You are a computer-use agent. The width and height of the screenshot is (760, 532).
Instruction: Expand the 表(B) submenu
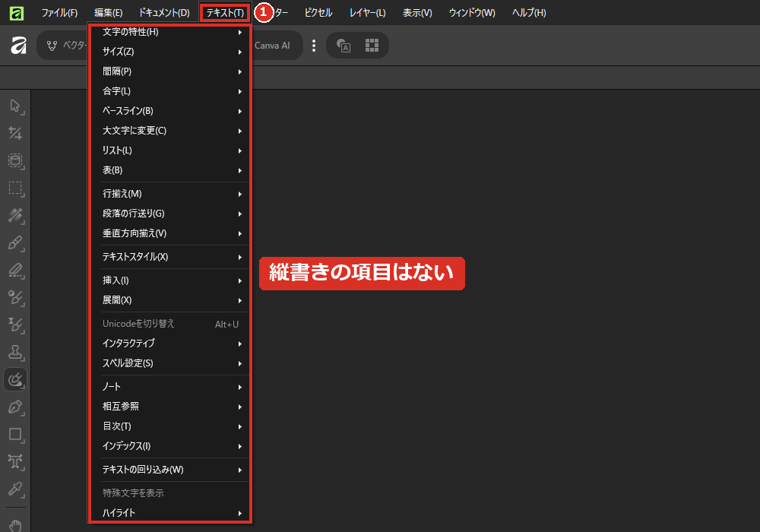point(170,170)
